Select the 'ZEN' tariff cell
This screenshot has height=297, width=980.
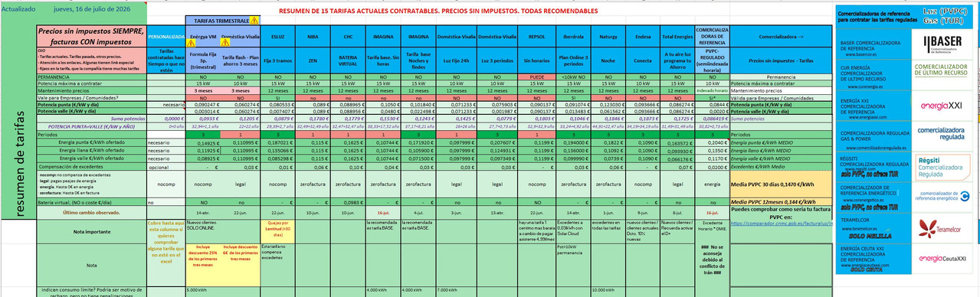click(313, 60)
